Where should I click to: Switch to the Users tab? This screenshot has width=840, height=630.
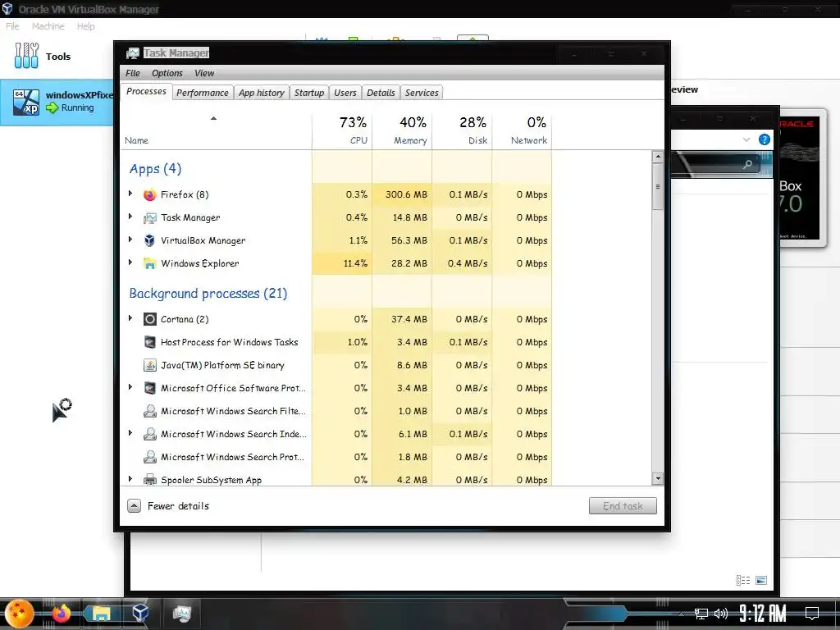click(x=345, y=93)
